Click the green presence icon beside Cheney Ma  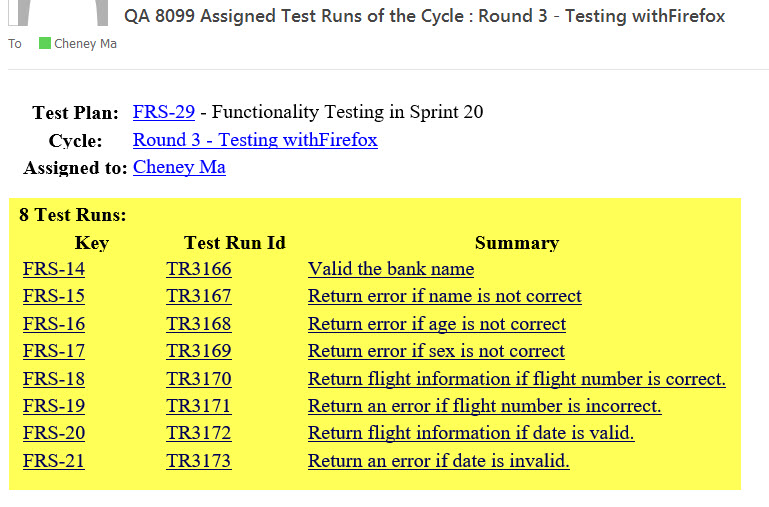click(44, 43)
